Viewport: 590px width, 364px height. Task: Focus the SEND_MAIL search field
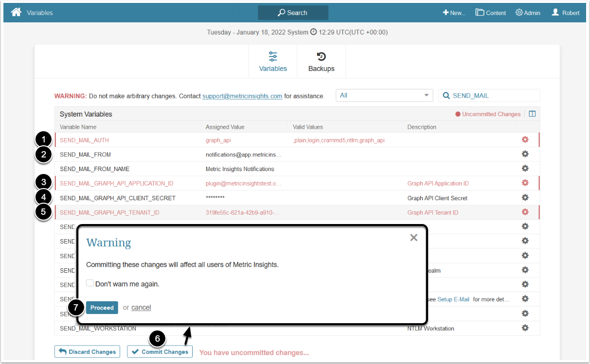(x=489, y=95)
